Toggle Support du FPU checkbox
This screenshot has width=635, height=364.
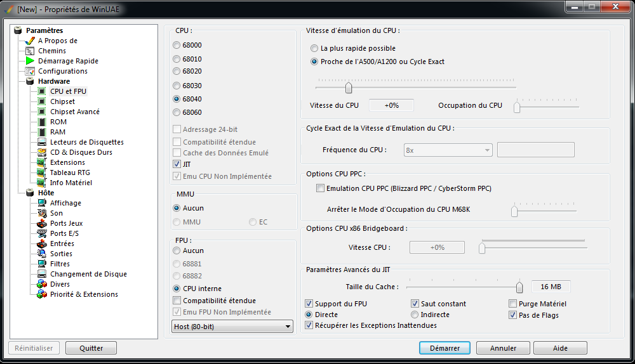click(x=309, y=304)
